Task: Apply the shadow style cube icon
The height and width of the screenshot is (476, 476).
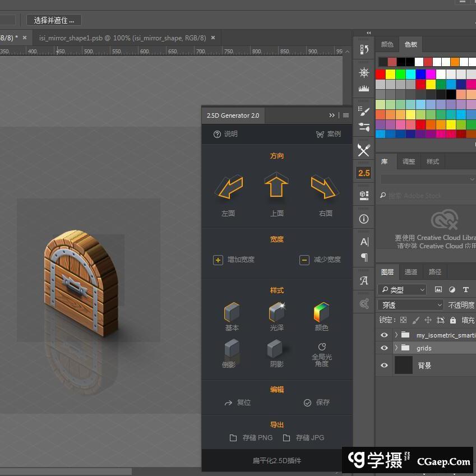Action: (x=276, y=349)
